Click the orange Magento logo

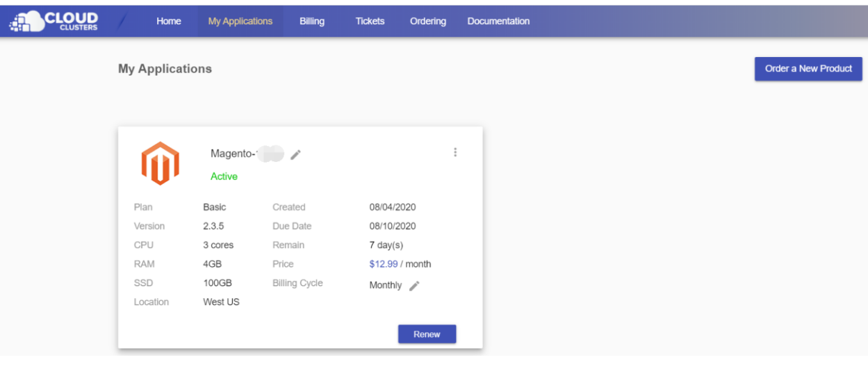click(x=160, y=163)
